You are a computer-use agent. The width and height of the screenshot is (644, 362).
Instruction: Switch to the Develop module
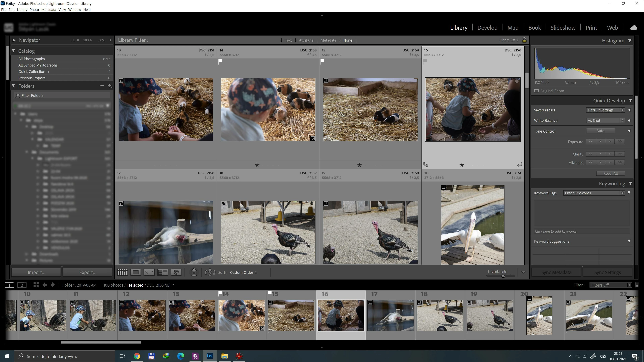(487, 27)
